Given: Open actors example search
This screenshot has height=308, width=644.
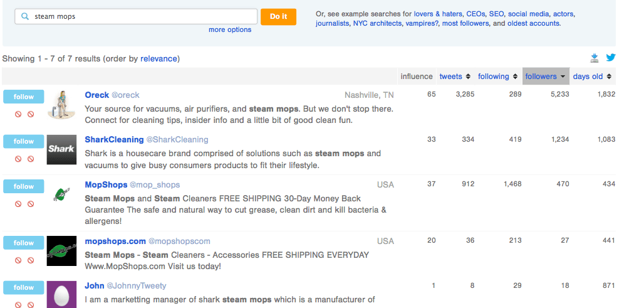Looking at the screenshot, I should point(563,14).
